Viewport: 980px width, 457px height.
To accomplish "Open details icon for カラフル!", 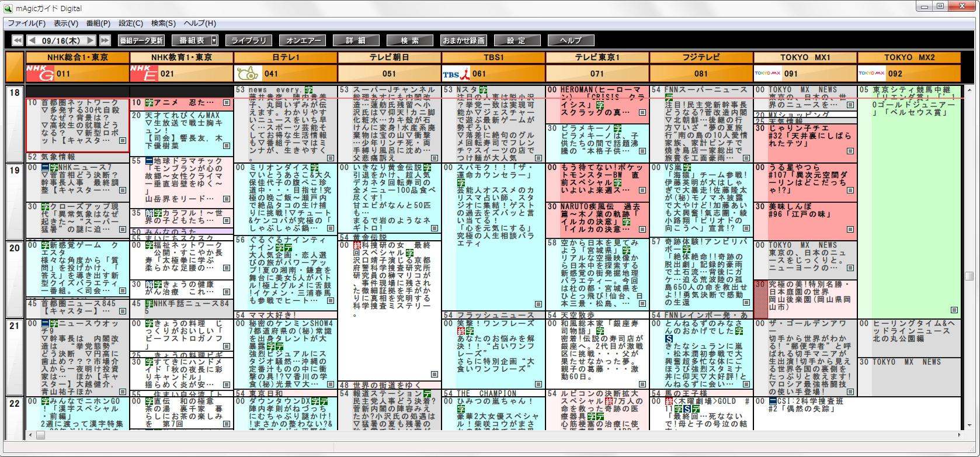I will [x=227, y=221].
